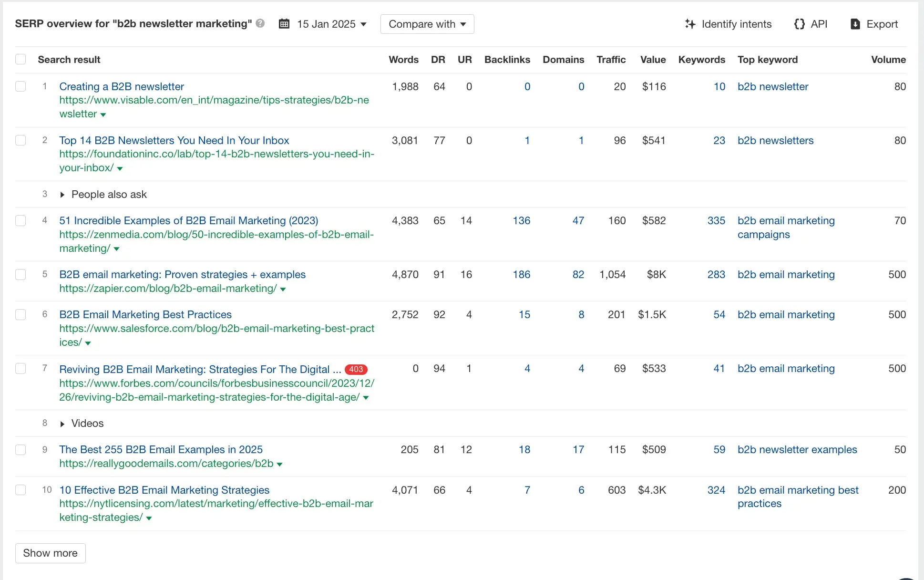This screenshot has width=924, height=580.
Task: Open the dropdown arrow after the reallygoodemails.com URL
Action: (x=279, y=464)
